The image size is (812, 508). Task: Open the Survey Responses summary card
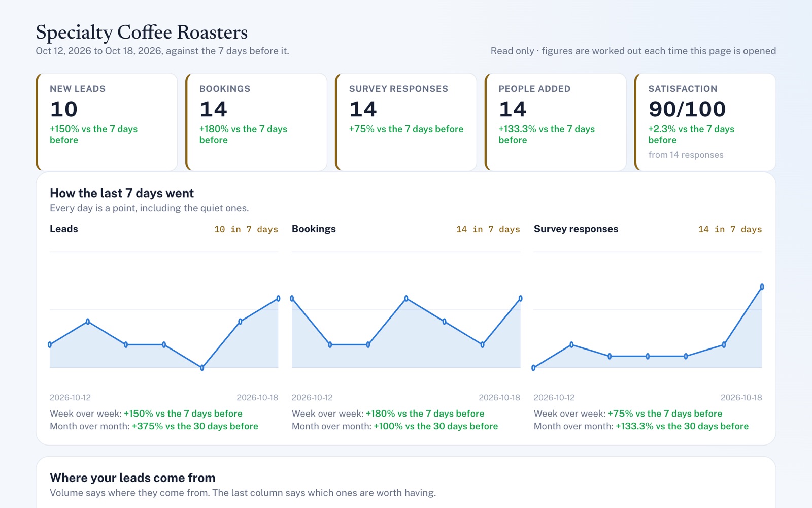406,122
